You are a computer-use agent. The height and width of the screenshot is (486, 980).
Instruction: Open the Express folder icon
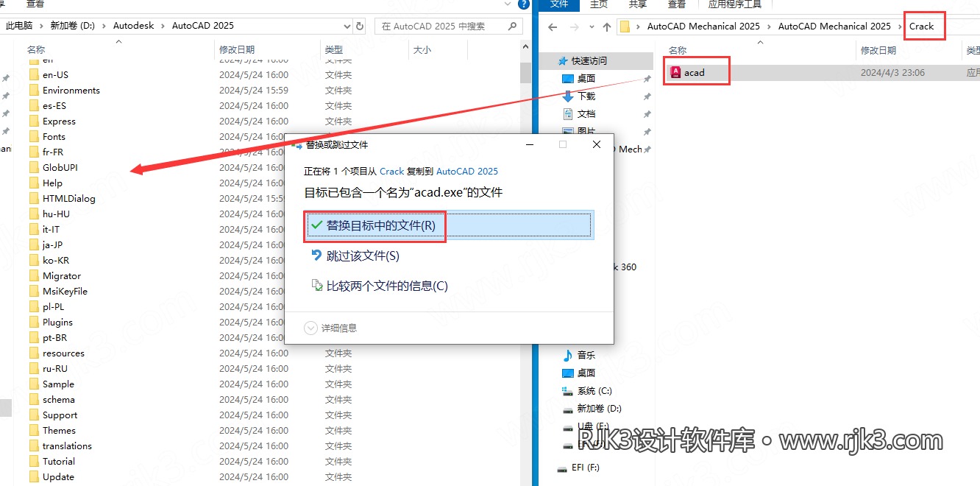tap(34, 121)
